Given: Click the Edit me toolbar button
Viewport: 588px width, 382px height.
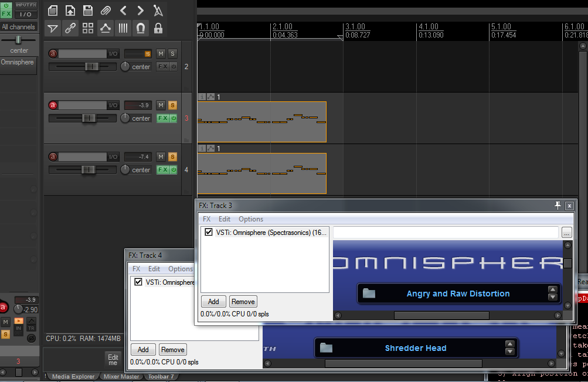Looking at the screenshot, I should pos(113,360).
